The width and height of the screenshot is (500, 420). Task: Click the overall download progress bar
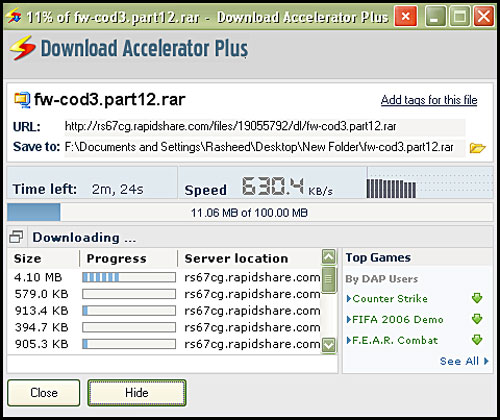coord(250,212)
